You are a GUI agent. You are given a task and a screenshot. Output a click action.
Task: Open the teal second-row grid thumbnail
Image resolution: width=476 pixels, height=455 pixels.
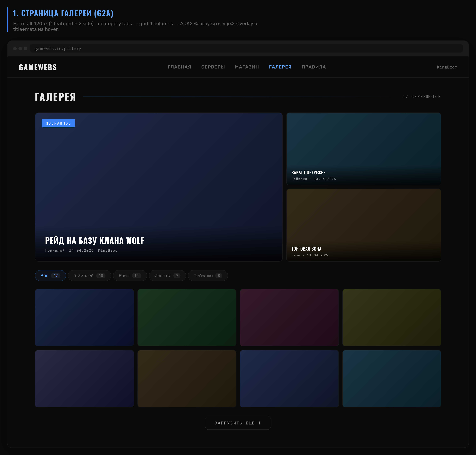click(x=392, y=379)
